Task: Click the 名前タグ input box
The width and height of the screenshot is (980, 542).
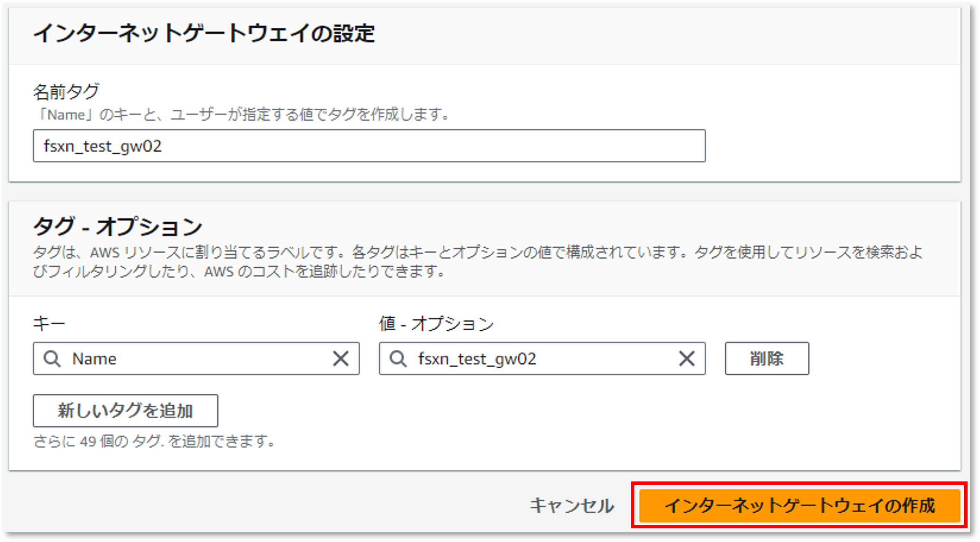Action: click(x=369, y=146)
